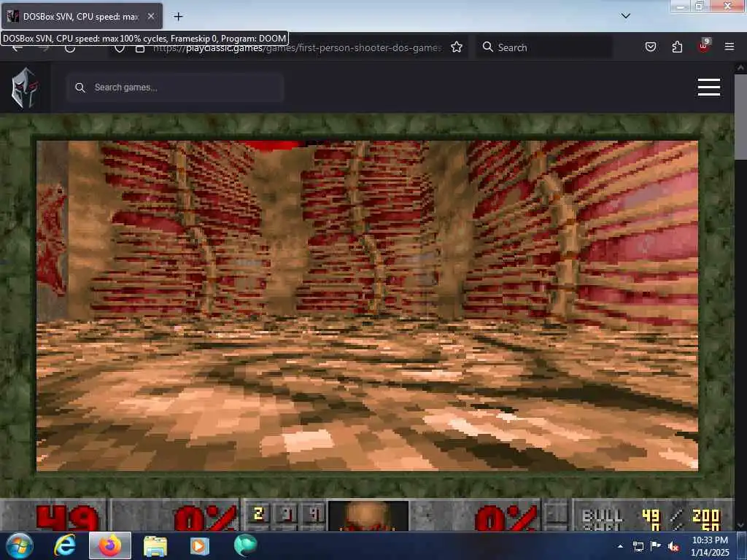Click the magnifier icon in Search games
This screenshot has width=747, height=560.
(x=80, y=87)
